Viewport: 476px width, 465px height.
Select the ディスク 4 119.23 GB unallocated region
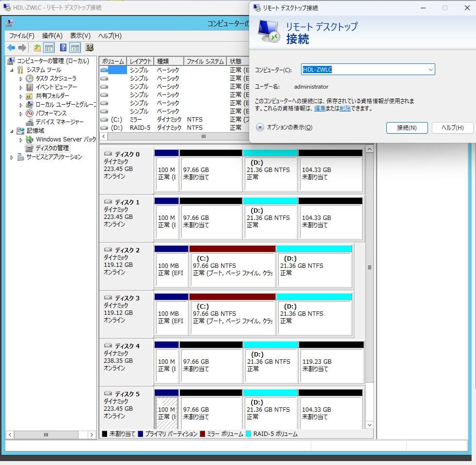(x=331, y=362)
